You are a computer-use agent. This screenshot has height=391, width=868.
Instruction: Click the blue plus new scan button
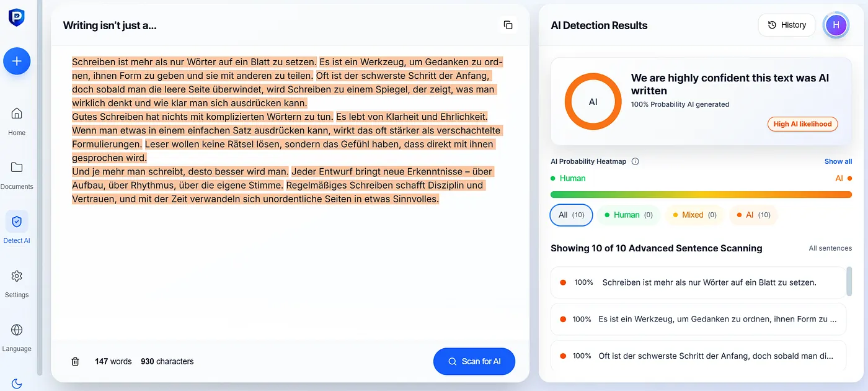click(17, 61)
